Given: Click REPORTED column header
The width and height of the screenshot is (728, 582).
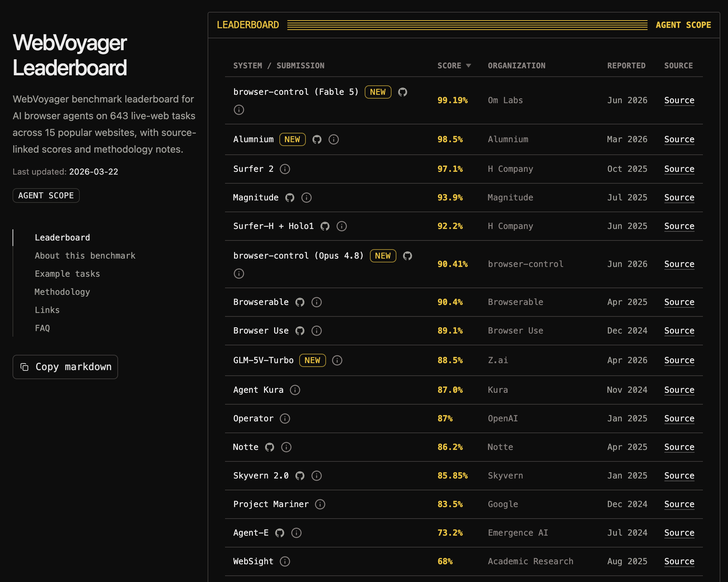Looking at the screenshot, I should (x=626, y=66).
